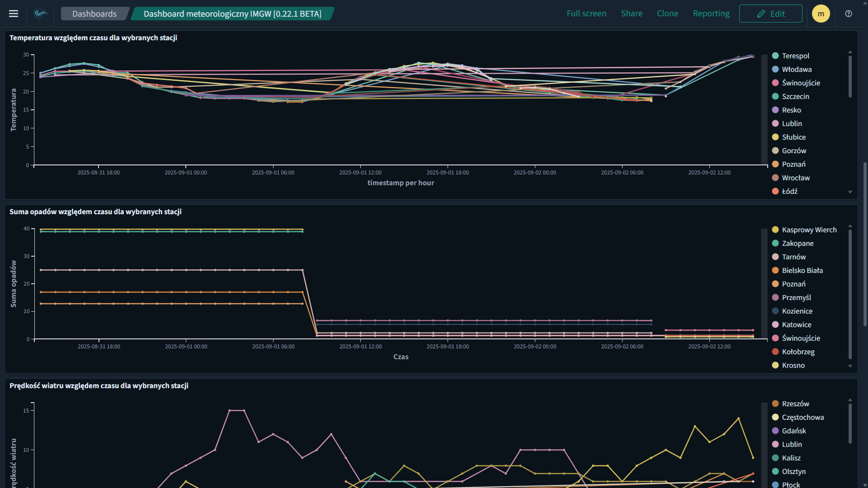Toggle the Terespol series in the temperature legend

coord(796,56)
